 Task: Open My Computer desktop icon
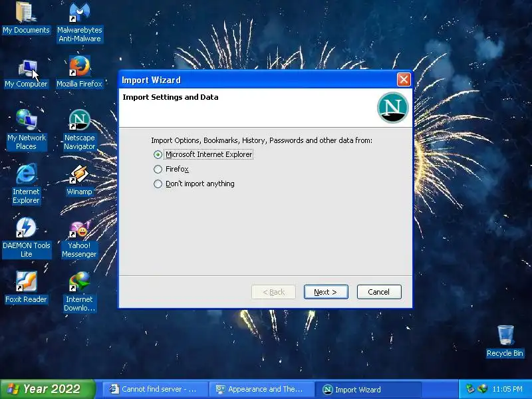click(x=26, y=74)
